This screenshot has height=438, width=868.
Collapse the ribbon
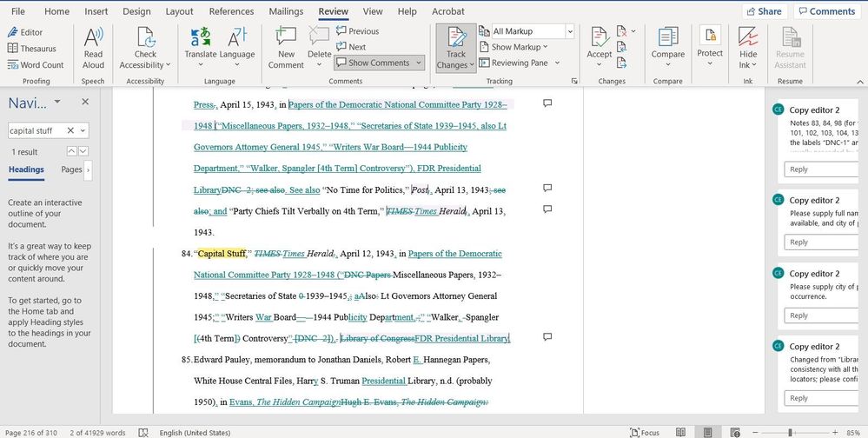859,82
